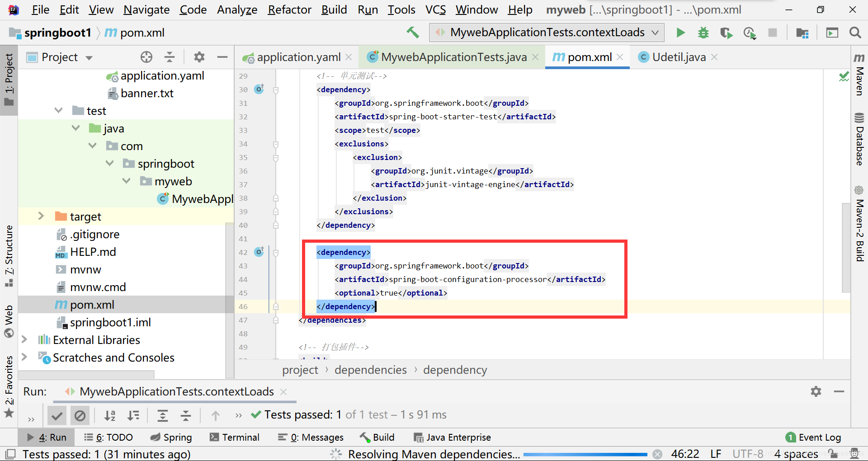Toggle show ignored tests button
The height and width of the screenshot is (461, 868).
[80, 415]
